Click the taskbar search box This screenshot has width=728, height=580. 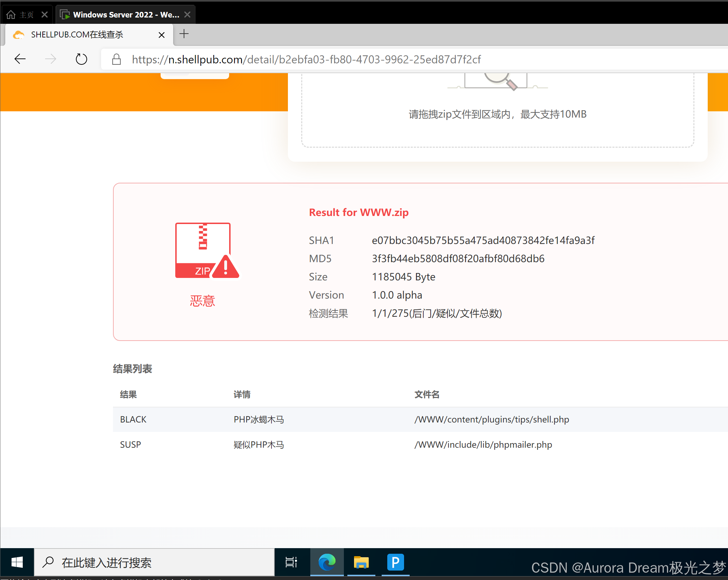coord(154,562)
